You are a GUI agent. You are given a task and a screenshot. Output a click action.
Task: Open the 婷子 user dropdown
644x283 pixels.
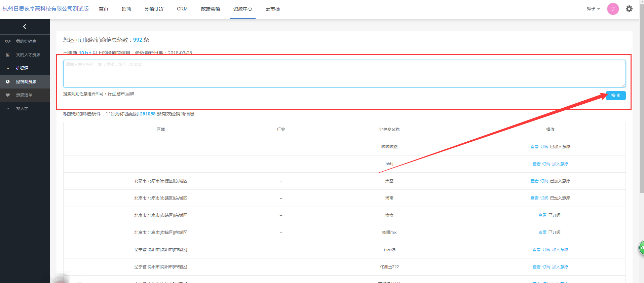point(593,9)
